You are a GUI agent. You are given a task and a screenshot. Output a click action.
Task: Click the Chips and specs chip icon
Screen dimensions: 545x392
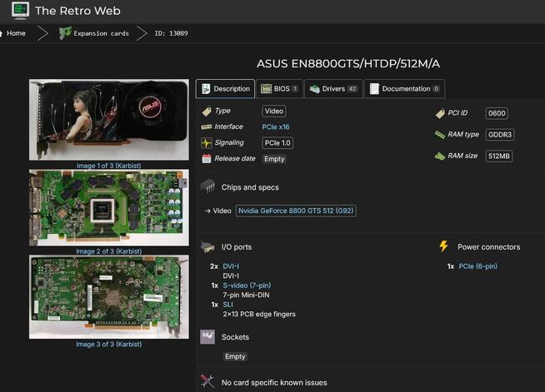[x=207, y=186]
